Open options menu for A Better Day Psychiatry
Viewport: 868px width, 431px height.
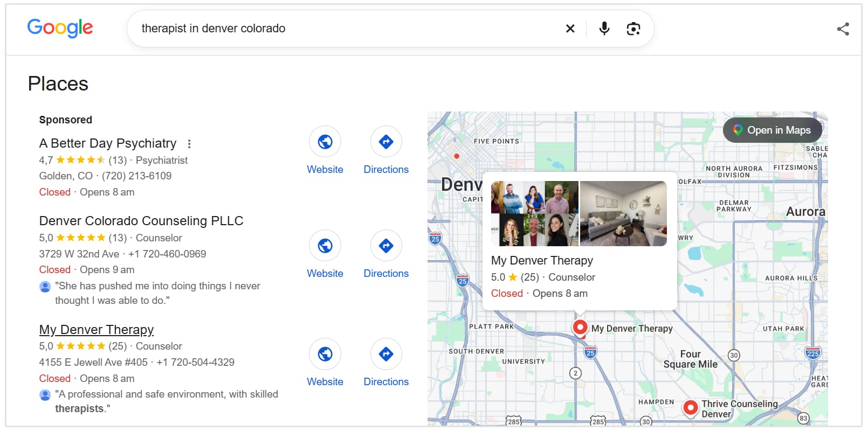coord(189,144)
